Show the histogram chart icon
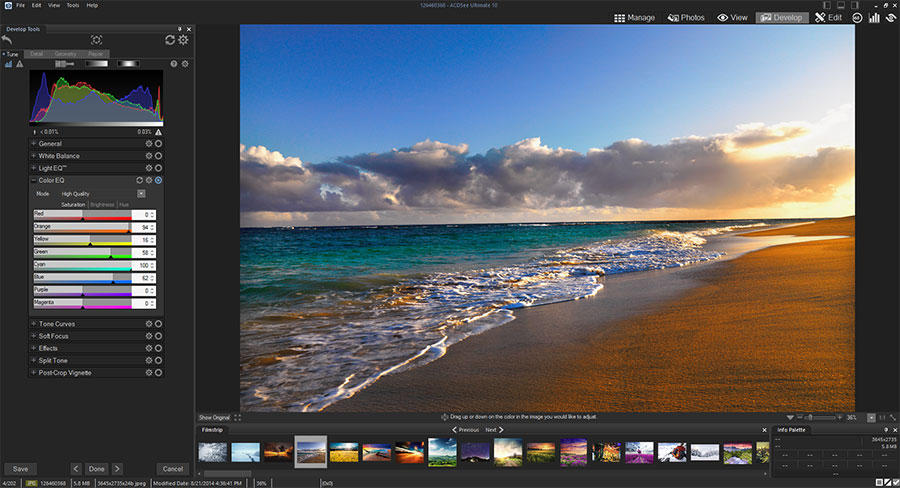 pos(9,64)
